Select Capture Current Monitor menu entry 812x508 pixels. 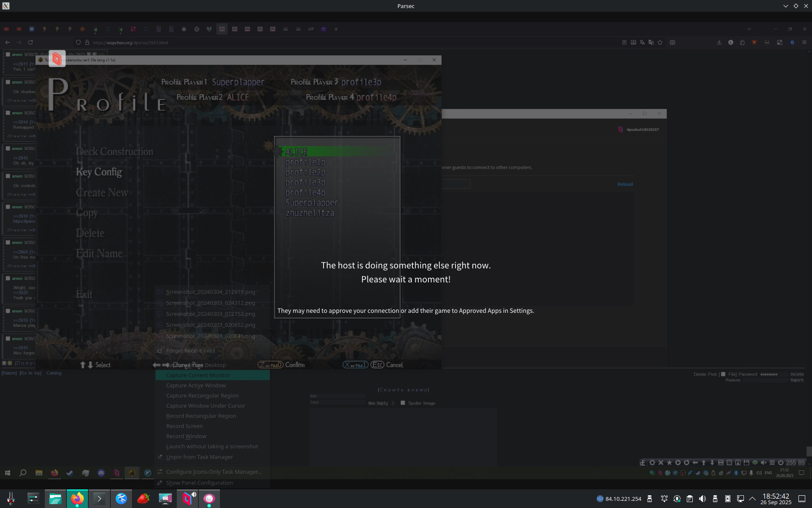(198, 375)
